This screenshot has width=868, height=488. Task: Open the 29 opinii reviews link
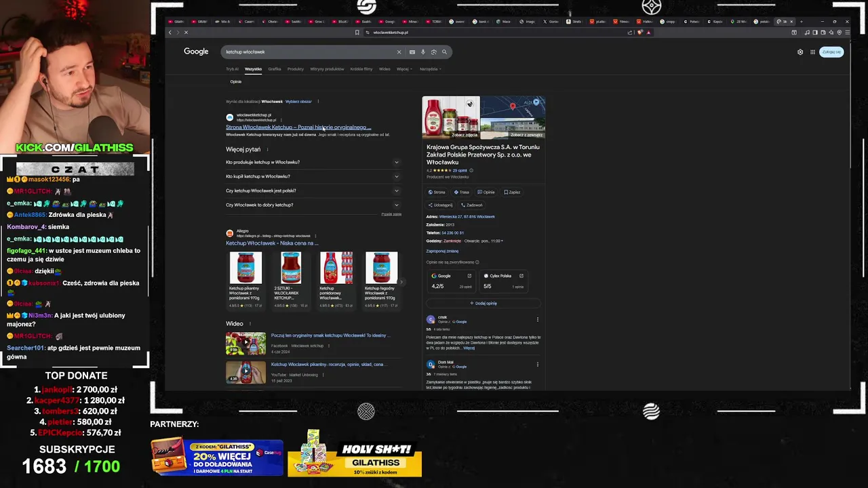pos(460,170)
